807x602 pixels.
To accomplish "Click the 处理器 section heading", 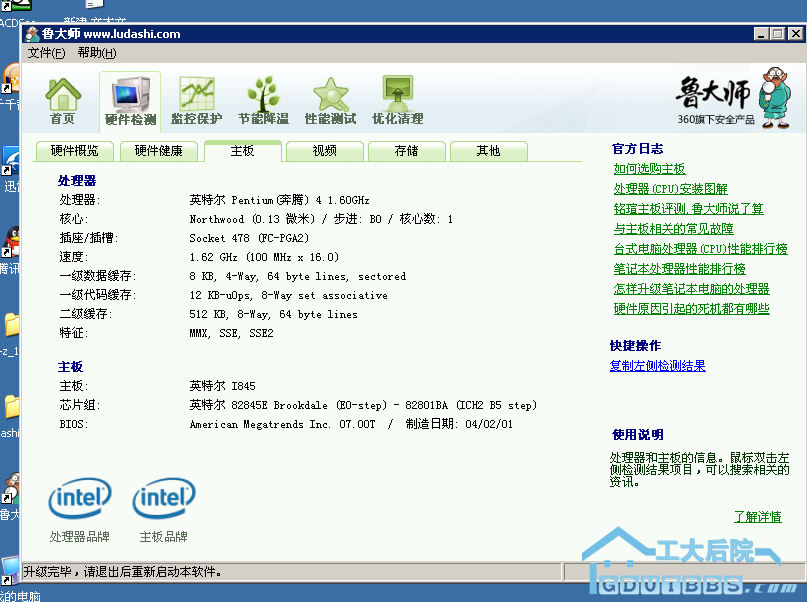I will (x=77, y=181).
